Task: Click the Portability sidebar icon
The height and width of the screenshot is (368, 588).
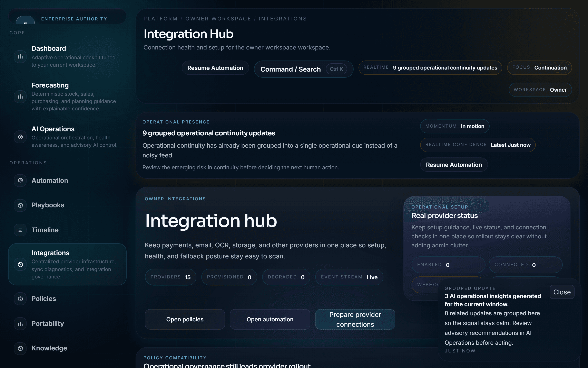Action: (x=20, y=324)
